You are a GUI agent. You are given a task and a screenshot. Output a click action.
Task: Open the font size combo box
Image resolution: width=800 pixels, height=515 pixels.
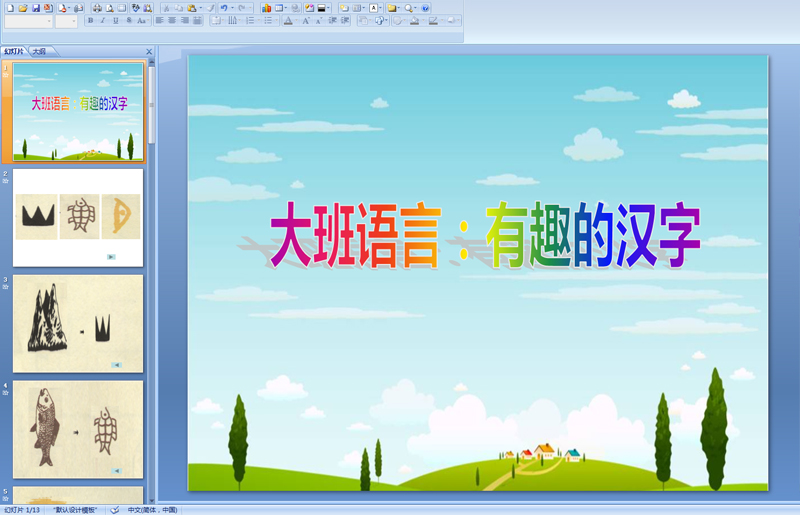(x=66, y=21)
